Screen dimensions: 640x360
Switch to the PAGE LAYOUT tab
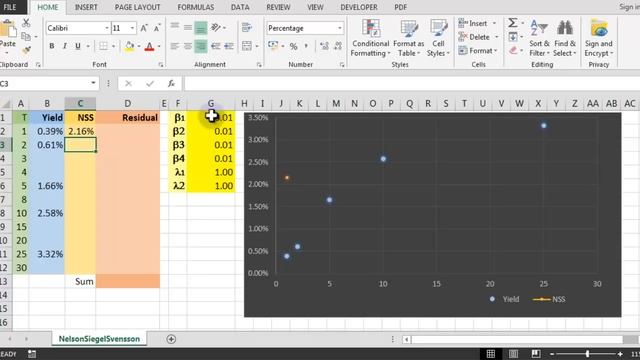(x=137, y=7)
